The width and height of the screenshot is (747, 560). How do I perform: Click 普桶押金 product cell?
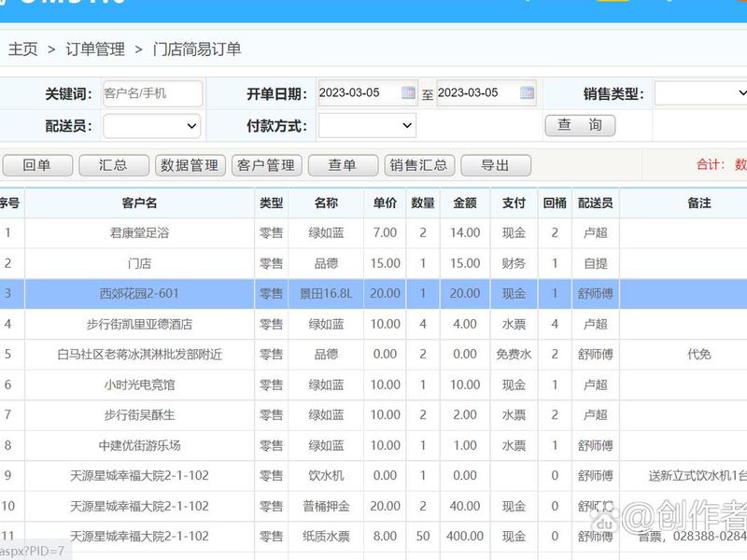(326, 506)
